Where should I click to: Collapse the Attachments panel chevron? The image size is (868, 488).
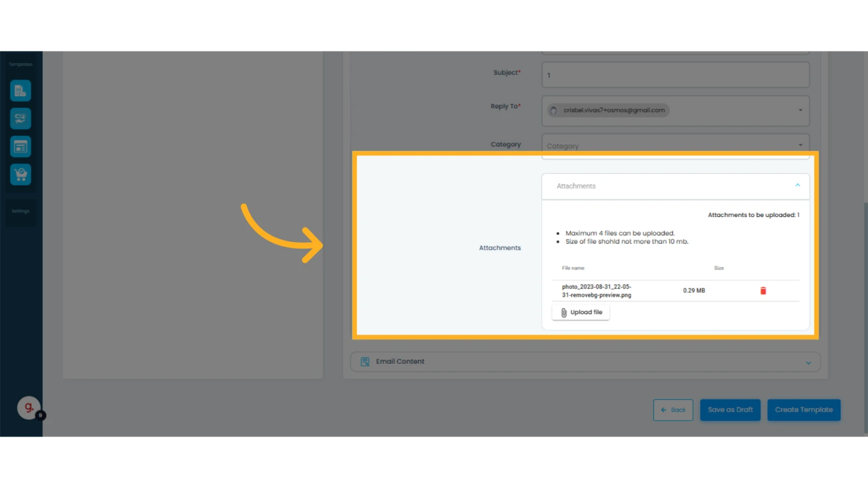[x=797, y=185]
